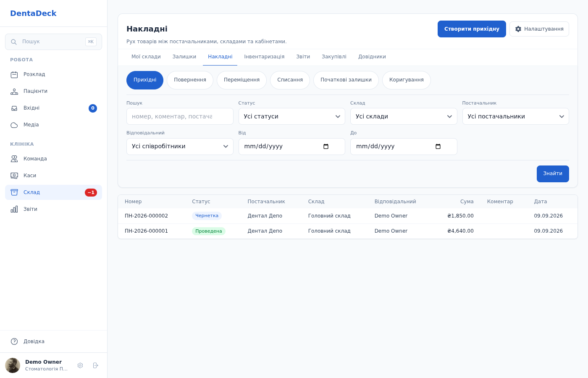The image size is (588, 378).
Task: Open Звіти bar chart icon in sidebar
Action: (x=14, y=209)
